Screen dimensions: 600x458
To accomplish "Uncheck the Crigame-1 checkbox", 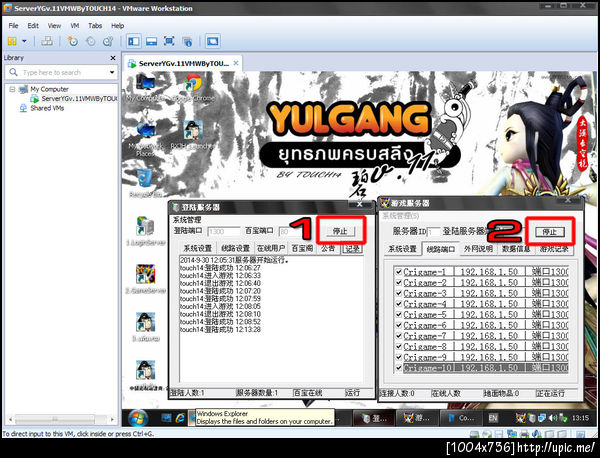I will [399, 272].
